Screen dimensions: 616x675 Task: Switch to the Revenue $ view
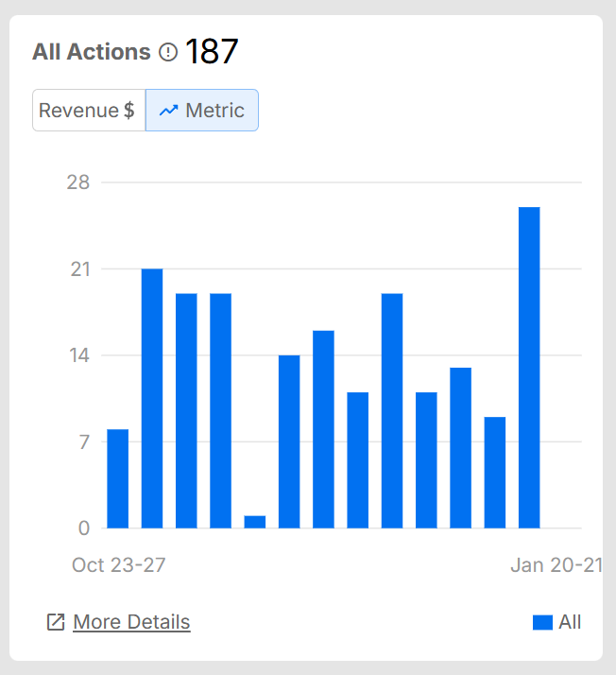click(89, 111)
